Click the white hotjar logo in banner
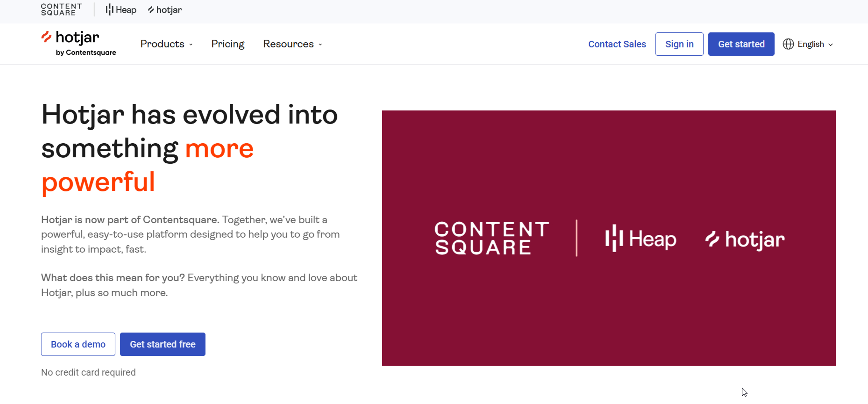 [745, 239]
